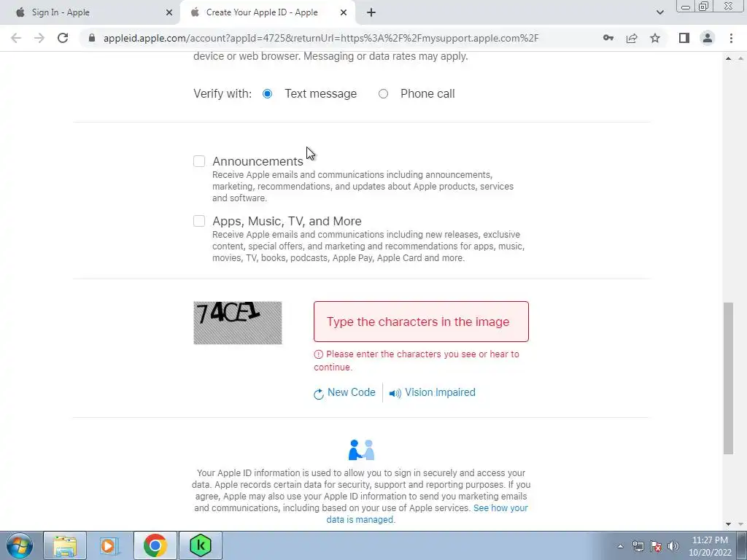Click the red error alert icon

[318, 354]
